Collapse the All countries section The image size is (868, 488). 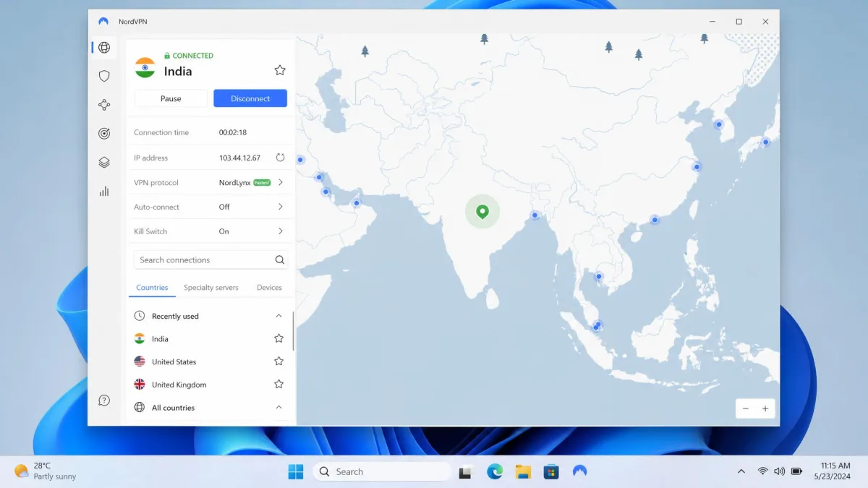[x=279, y=408]
